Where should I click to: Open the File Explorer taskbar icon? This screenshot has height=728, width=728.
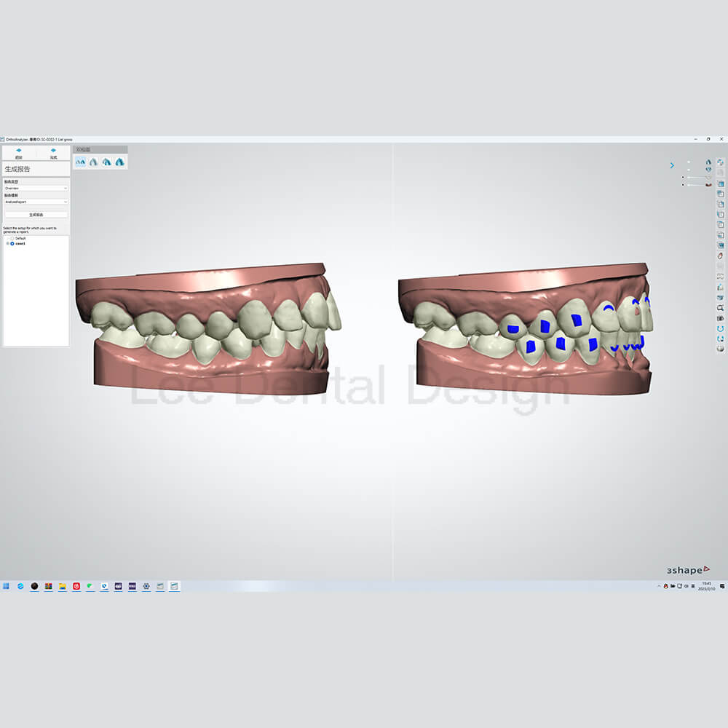coord(62,586)
